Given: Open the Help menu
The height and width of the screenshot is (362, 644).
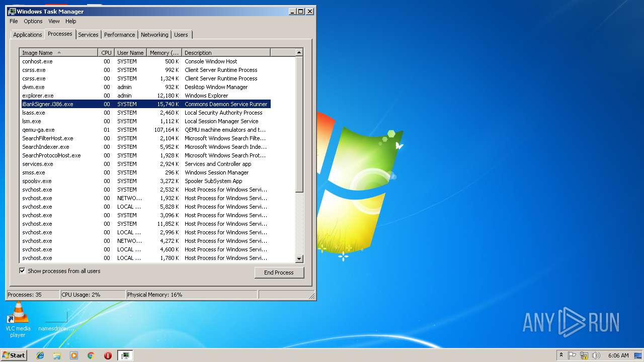Looking at the screenshot, I should pyautogui.click(x=71, y=21).
